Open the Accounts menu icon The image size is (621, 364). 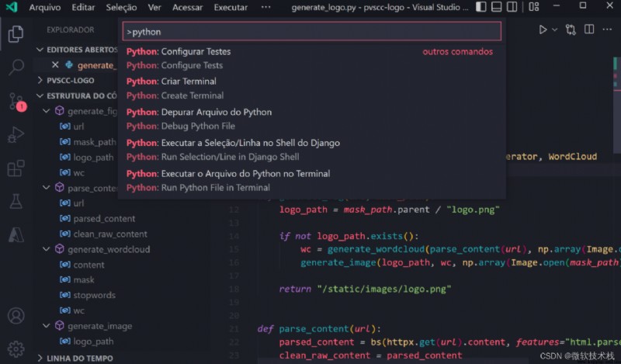[16, 316]
